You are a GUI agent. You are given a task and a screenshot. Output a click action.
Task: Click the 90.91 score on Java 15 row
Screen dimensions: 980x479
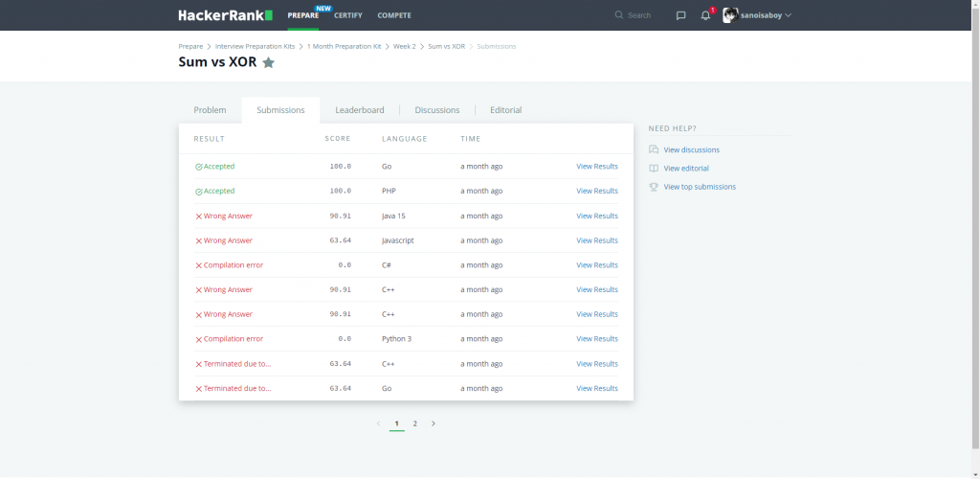340,216
